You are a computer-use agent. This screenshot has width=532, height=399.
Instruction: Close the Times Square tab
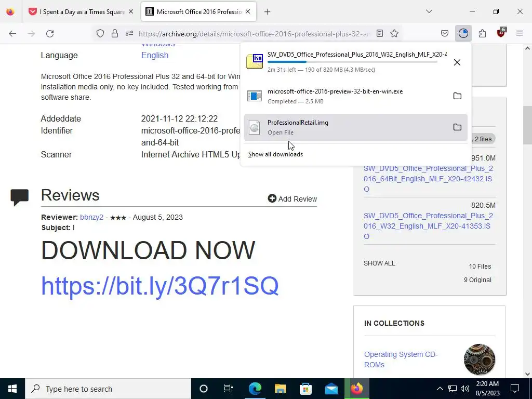131,11
